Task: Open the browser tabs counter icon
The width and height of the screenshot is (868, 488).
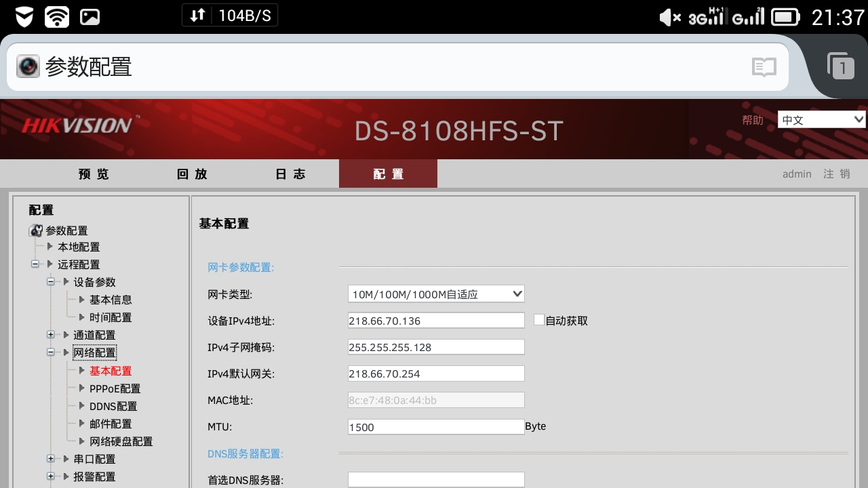Action: [841, 66]
